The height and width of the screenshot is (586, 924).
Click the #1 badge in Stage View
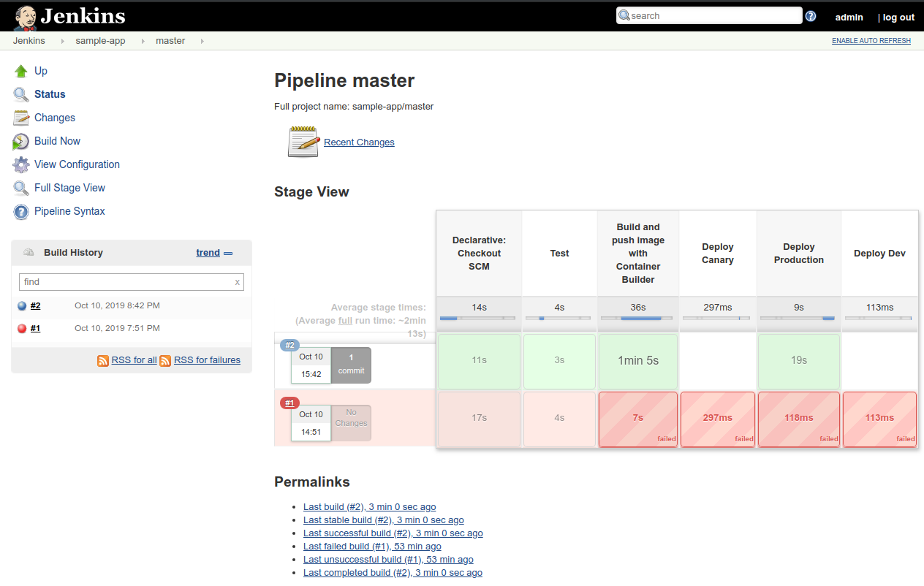coord(289,403)
